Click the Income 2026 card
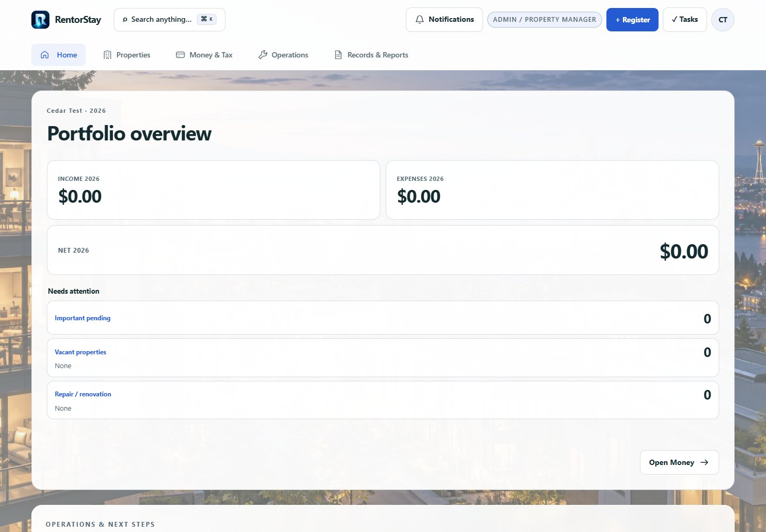 (213, 190)
